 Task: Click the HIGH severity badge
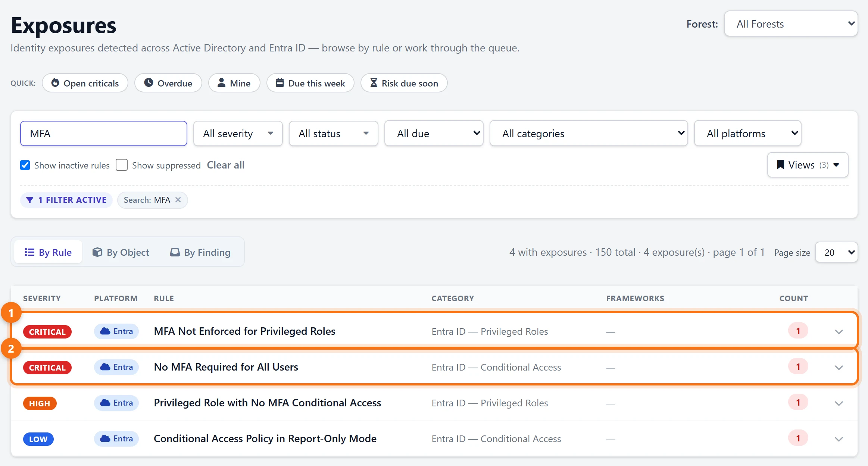point(40,403)
